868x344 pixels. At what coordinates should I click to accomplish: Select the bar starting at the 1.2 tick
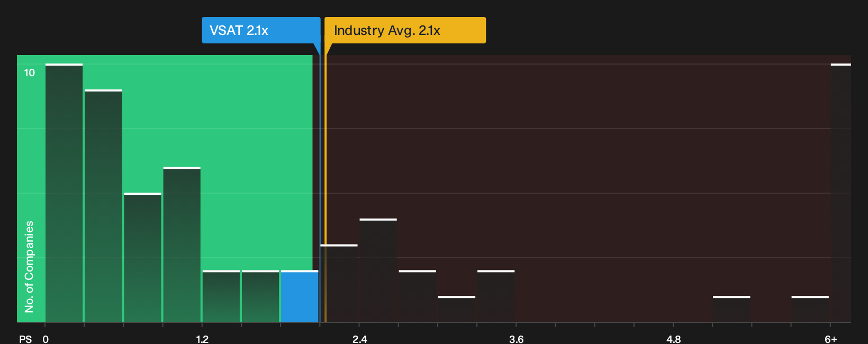click(x=221, y=296)
